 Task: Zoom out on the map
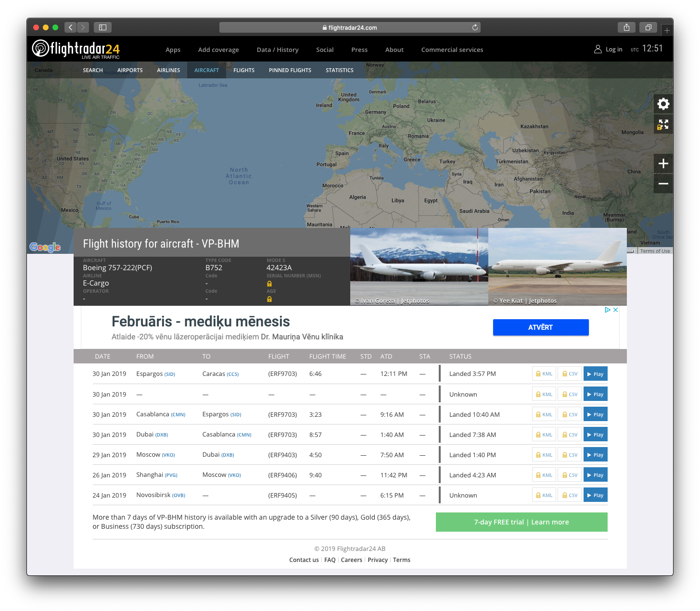click(663, 184)
